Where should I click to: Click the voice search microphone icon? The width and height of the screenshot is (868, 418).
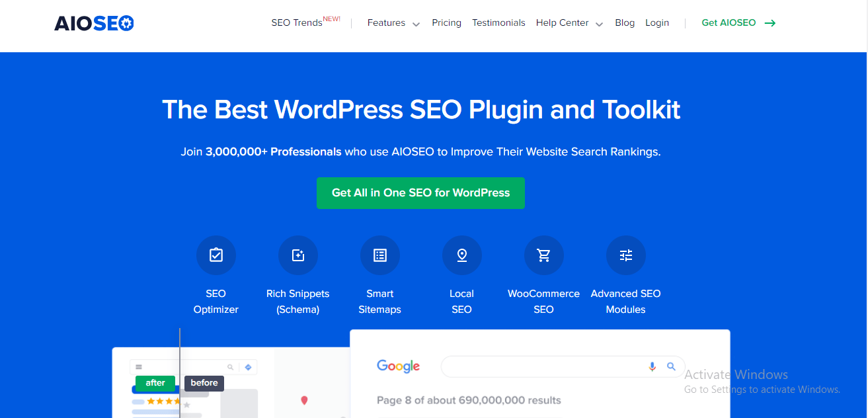652,366
